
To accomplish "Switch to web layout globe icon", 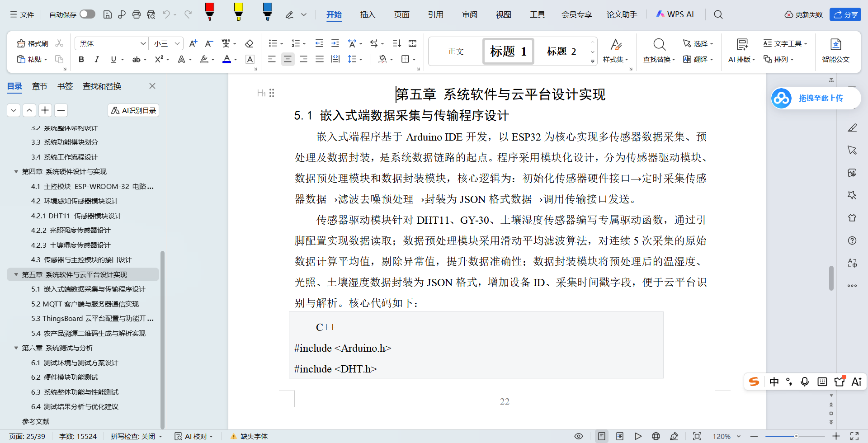I will point(656,436).
